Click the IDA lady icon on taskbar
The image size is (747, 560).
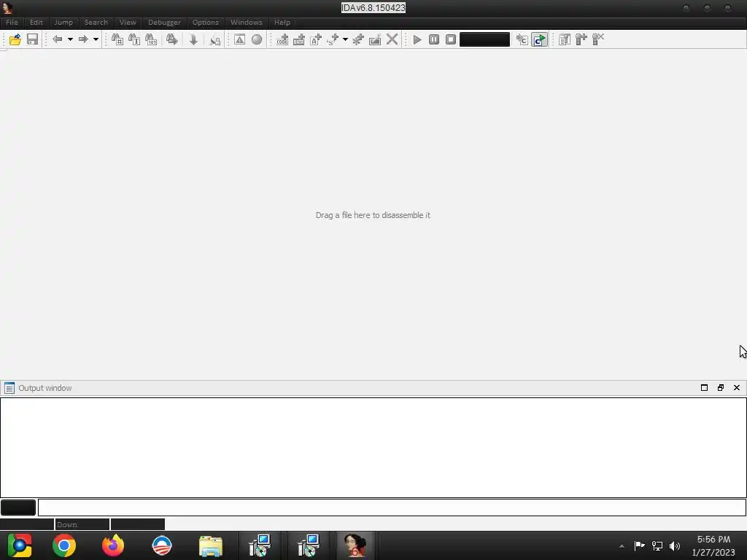355,545
